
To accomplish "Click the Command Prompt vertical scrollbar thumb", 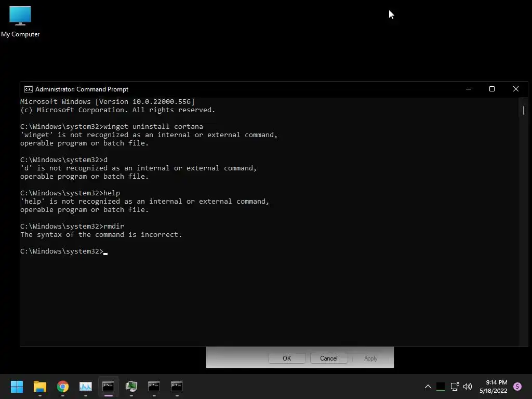I will [x=524, y=110].
